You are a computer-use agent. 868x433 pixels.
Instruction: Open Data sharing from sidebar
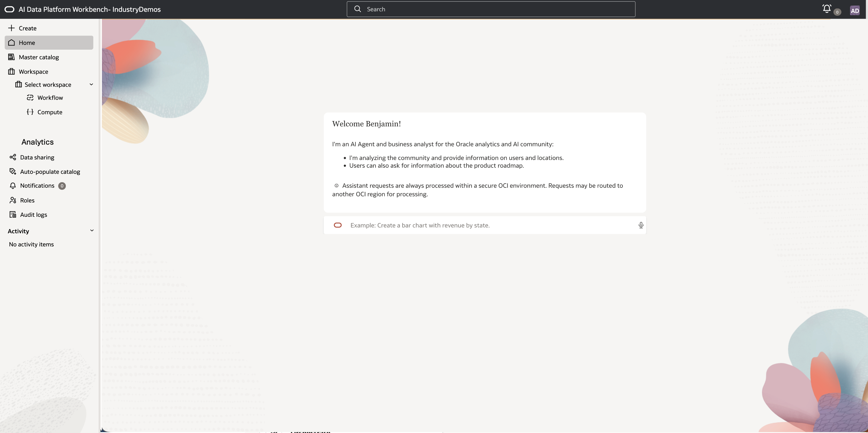pyautogui.click(x=37, y=157)
